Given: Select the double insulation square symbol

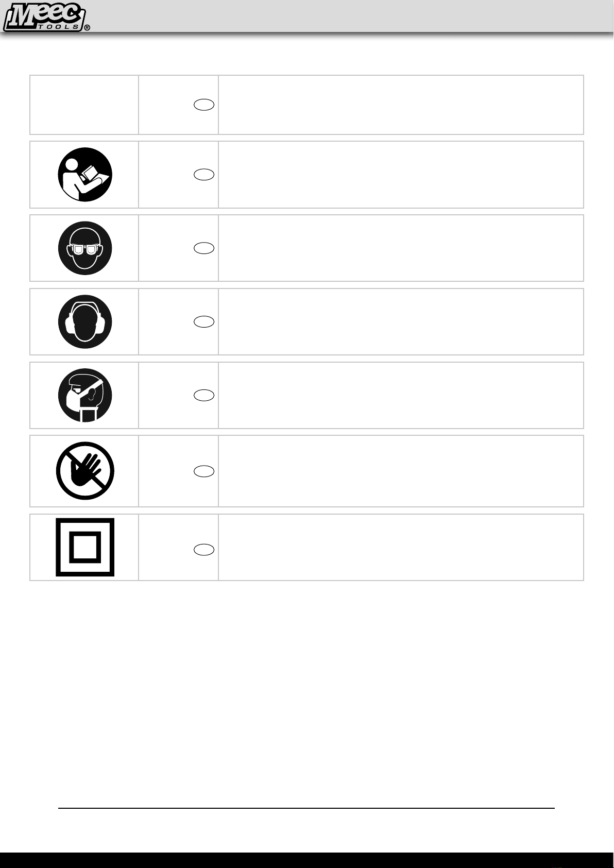Looking at the screenshot, I should 85,547.
